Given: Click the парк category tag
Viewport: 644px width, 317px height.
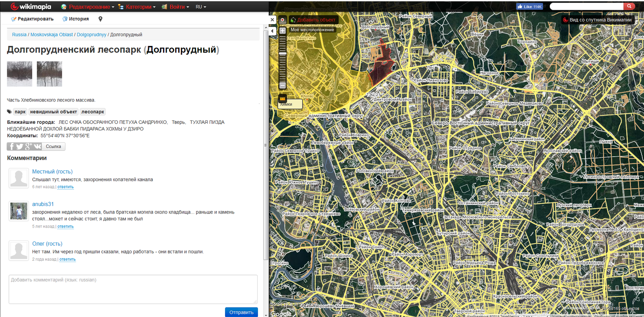Looking at the screenshot, I should 20,112.
